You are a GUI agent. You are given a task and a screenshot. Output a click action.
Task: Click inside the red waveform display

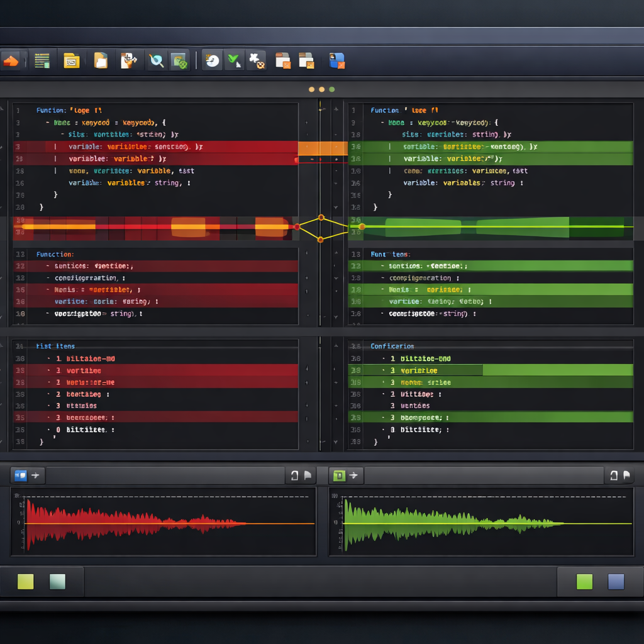pyautogui.click(x=164, y=523)
